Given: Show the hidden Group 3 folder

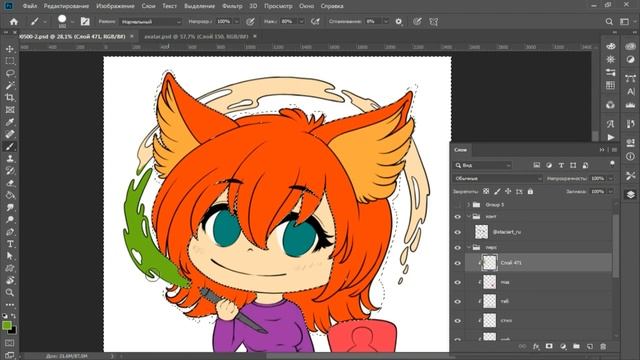Looking at the screenshot, I should coord(458,205).
